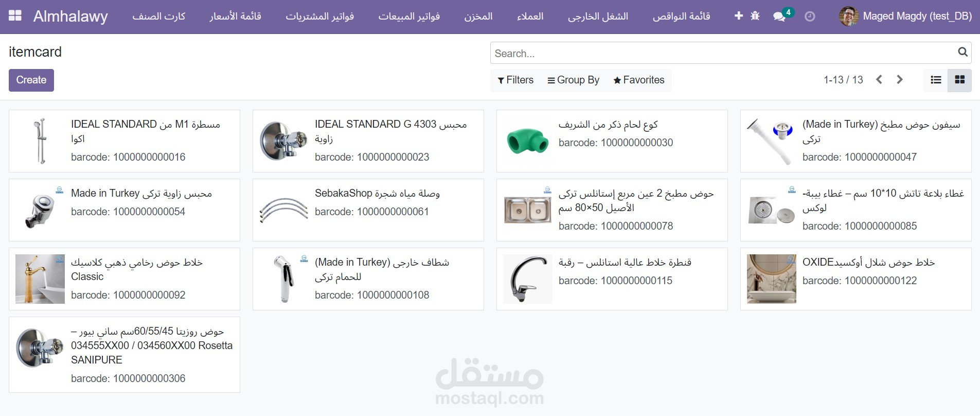Open IDEAL STANDARD M1 مسطرة card title
This screenshot has width=980, height=416.
[x=146, y=131]
